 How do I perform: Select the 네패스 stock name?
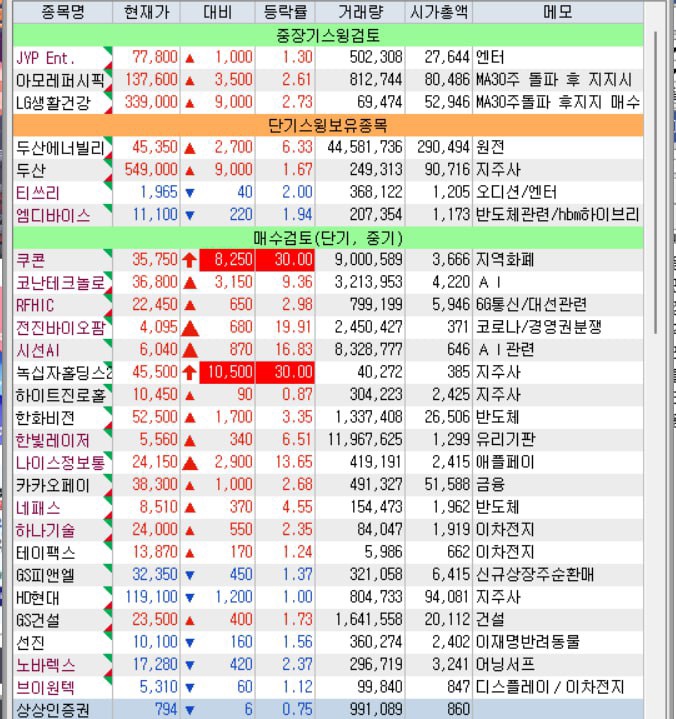[x=38, y=507]
